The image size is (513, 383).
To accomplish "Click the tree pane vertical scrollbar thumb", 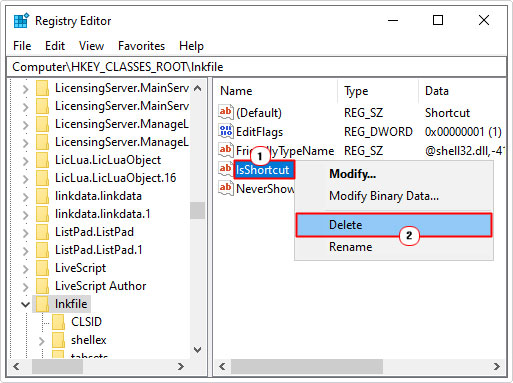I will (197, 210).
